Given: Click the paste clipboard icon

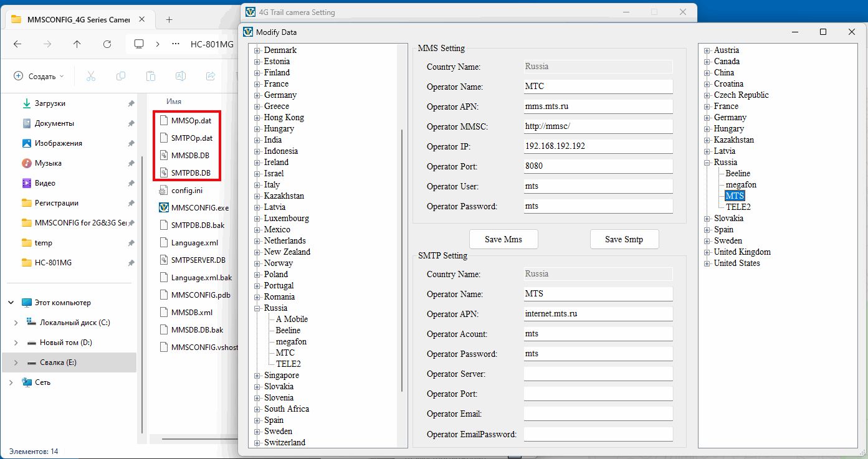Looking at the screenshot, I should click(x=151, y=76).
